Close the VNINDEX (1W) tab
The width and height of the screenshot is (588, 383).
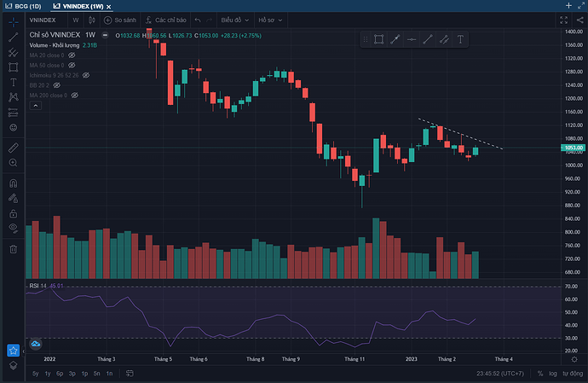110,5
